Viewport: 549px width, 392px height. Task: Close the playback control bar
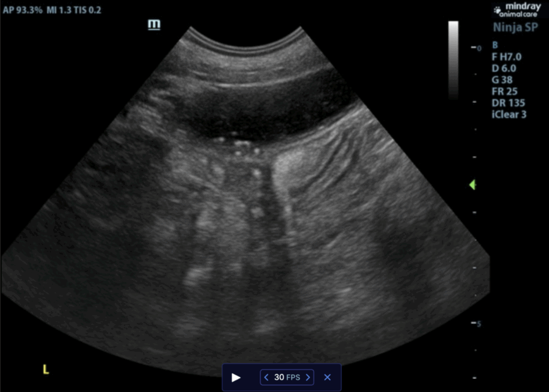[328, 378]
